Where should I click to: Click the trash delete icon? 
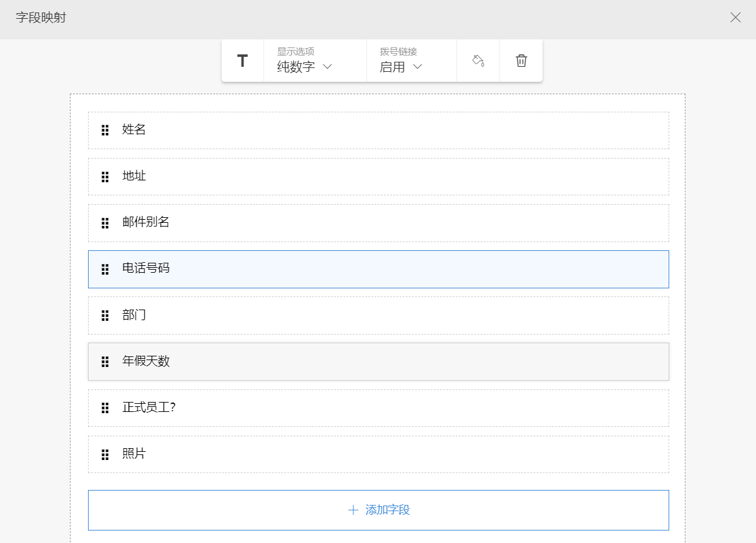point(521,61)
